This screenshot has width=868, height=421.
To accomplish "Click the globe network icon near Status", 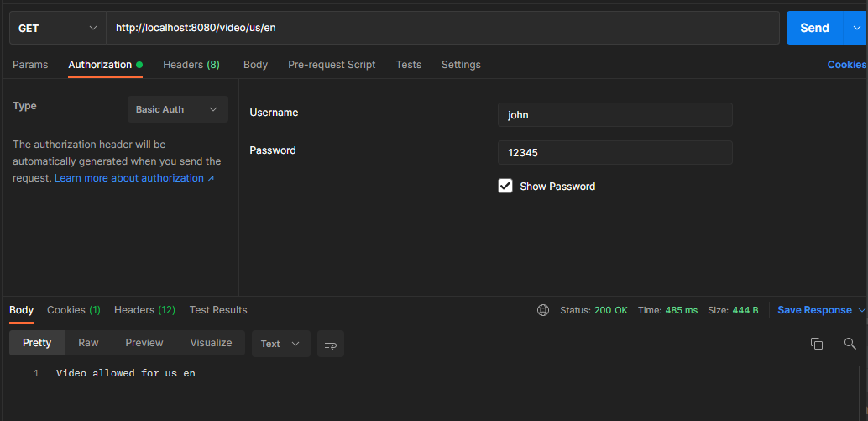I will [543, 310].
